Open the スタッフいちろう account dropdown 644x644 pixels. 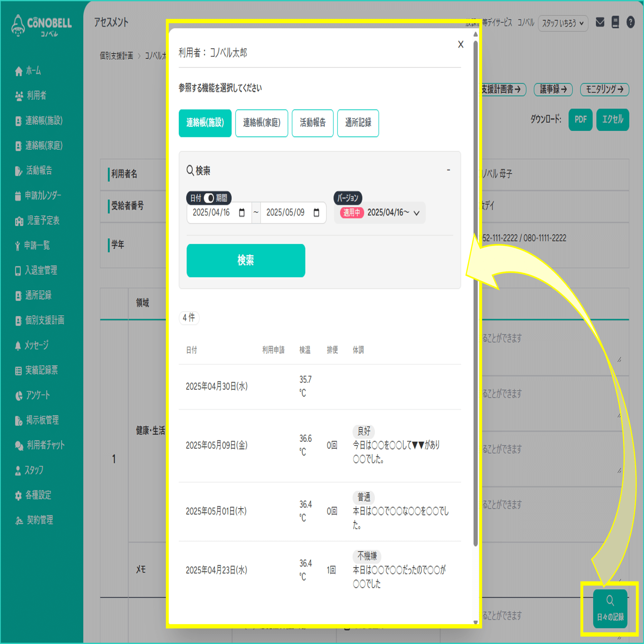coord(563,23)
